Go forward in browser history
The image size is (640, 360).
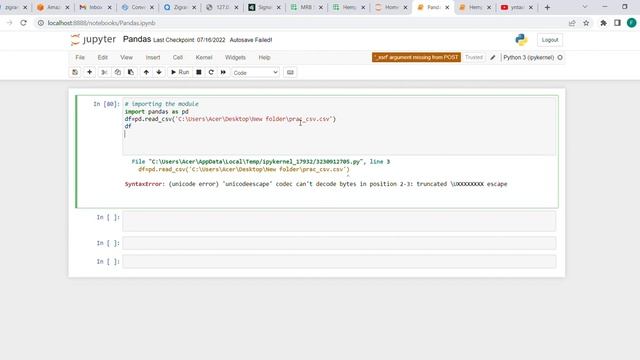[x=9, y=23]
